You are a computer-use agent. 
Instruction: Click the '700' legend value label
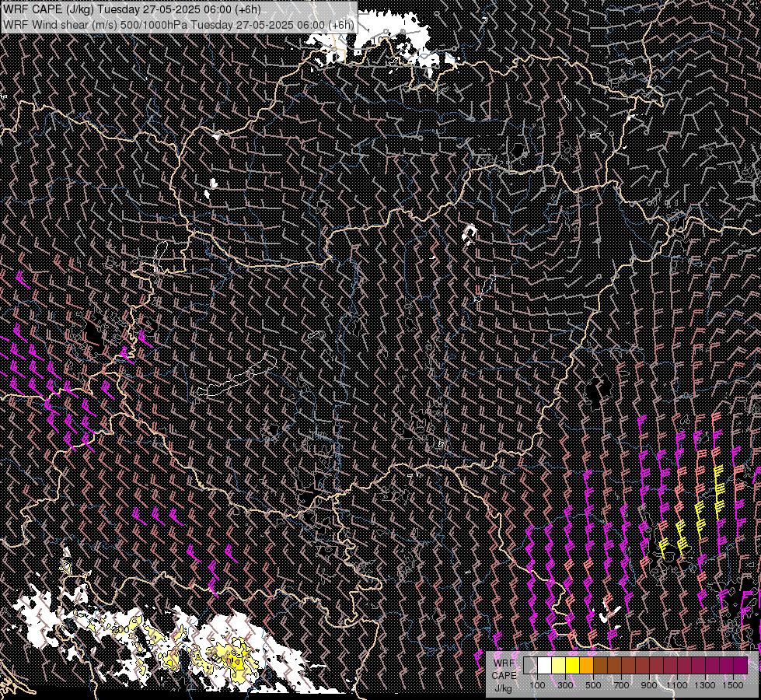point(621,685)
